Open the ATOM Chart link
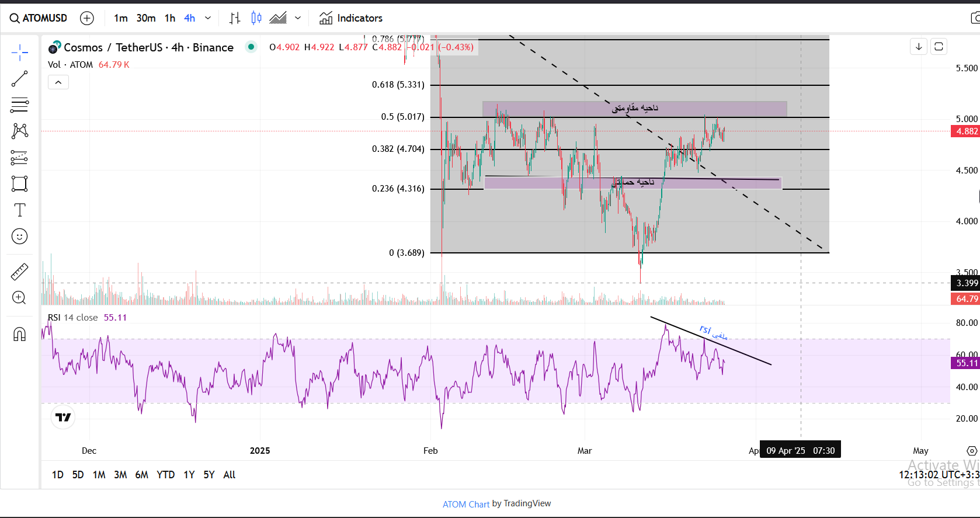The height and width of the screenshot is (518, 980). [x=465, y=504]
